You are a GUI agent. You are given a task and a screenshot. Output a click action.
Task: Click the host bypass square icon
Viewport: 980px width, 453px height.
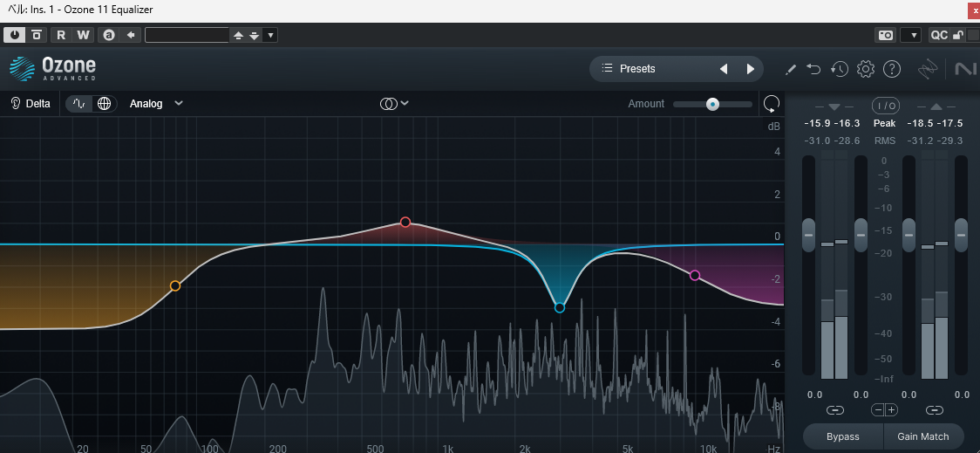click(37, 35)
